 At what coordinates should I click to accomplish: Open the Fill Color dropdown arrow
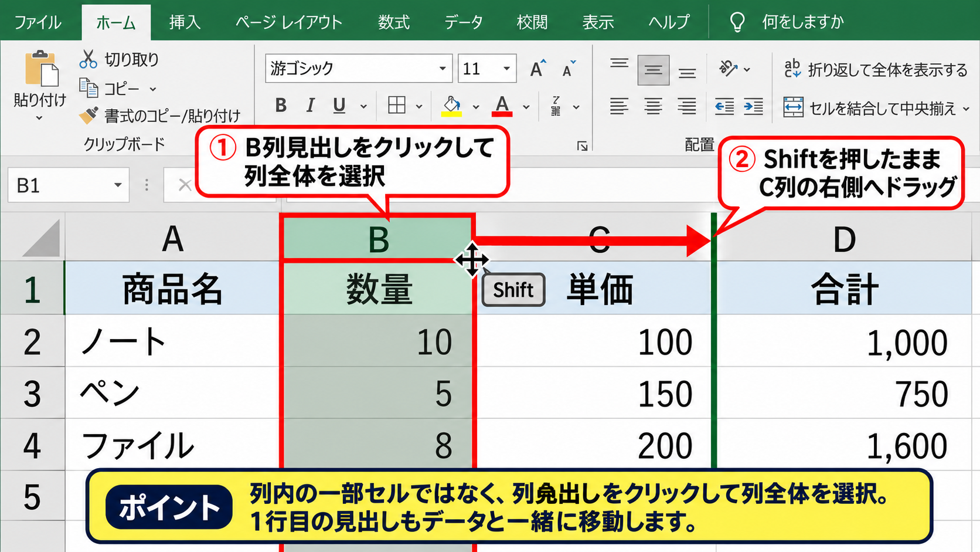(x=476, y=107)
